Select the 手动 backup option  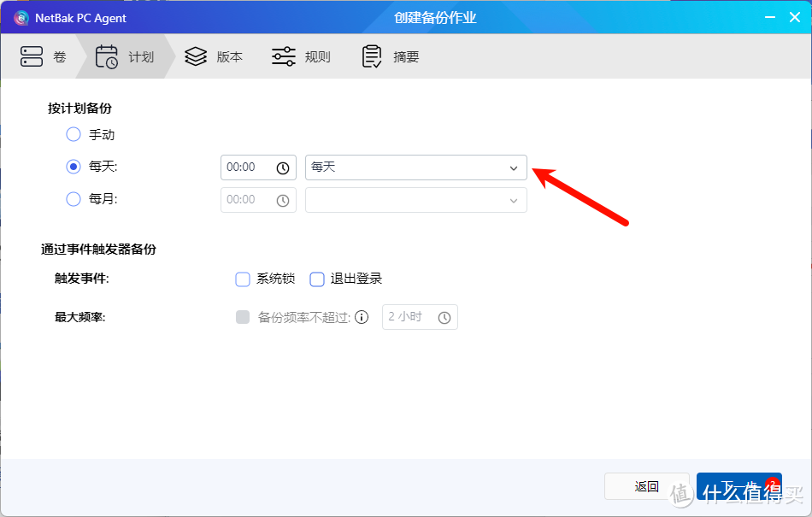[74, 134]
